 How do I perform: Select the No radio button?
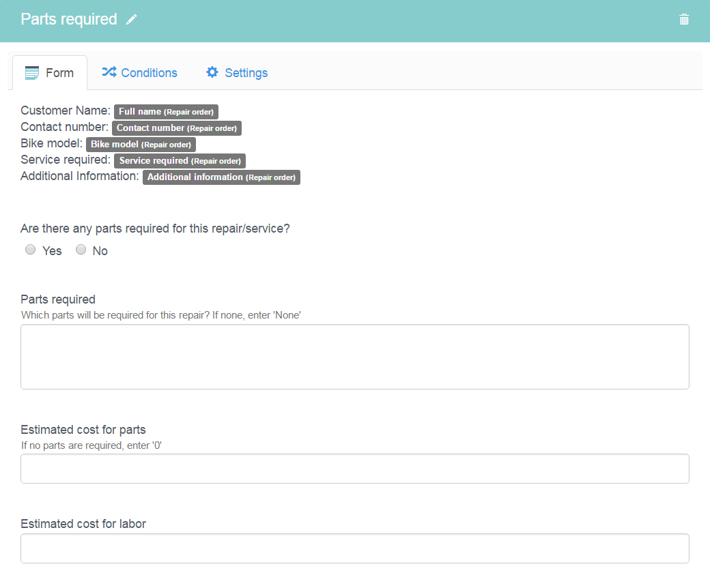[x=81, y=250]
